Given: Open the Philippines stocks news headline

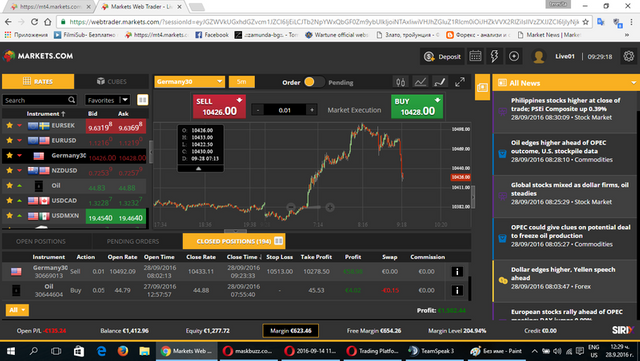Looking at the screenshot, I should [x=565, y=105].
